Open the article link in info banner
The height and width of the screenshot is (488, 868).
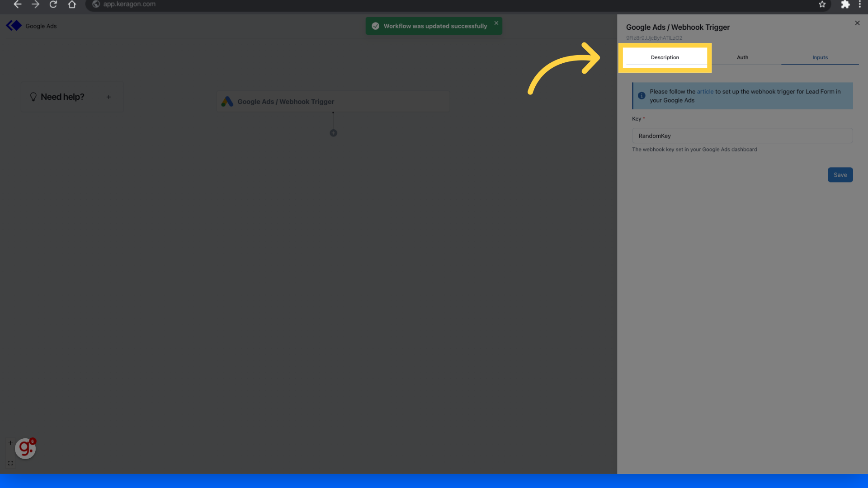tap(705, 92)
